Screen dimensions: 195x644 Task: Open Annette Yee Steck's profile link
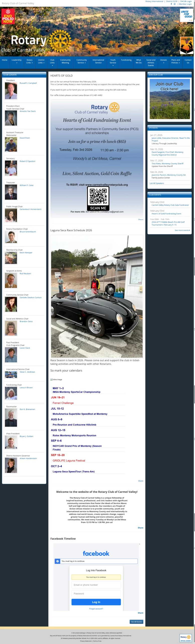[28, 111]
